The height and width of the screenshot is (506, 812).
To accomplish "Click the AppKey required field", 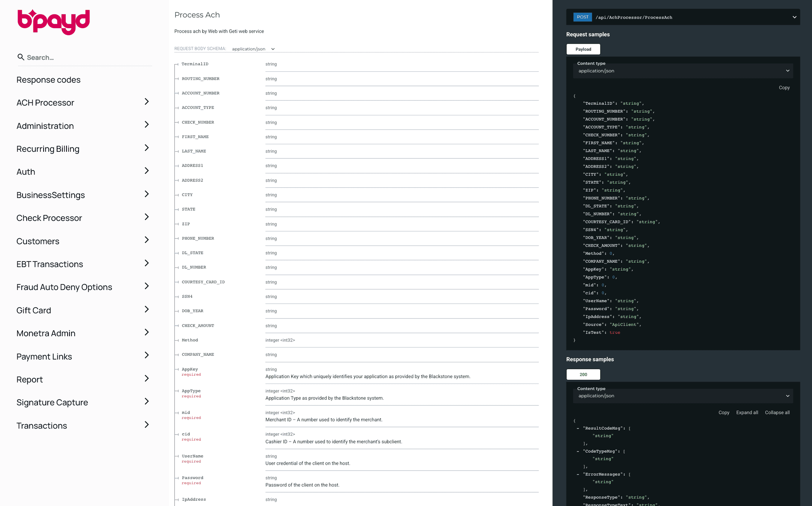I will click(x=191, y=372).
